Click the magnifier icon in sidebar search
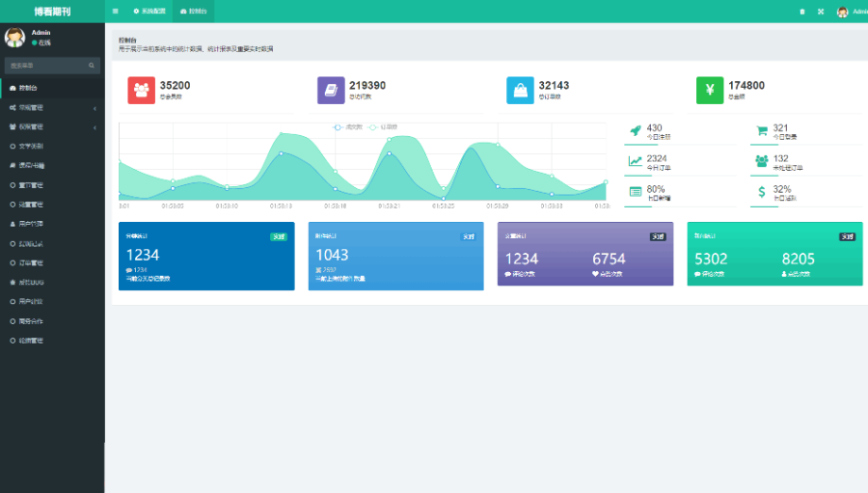 (92, 66)
